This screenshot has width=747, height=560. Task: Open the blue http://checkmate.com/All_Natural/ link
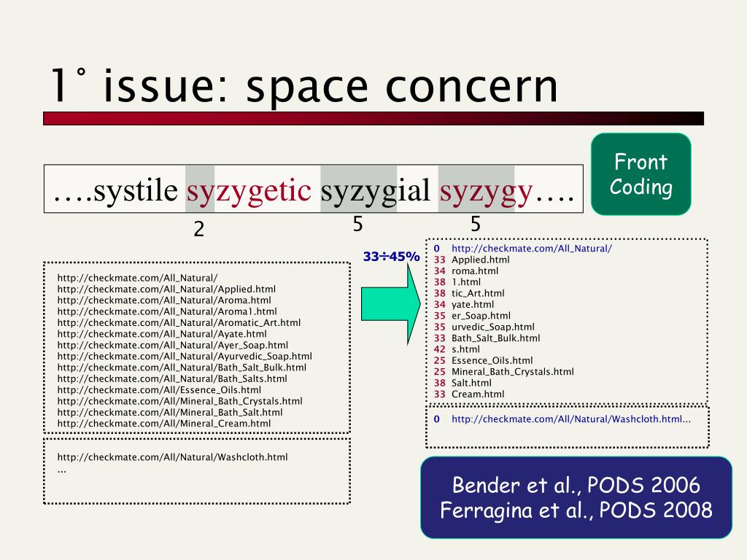(532, 249)
